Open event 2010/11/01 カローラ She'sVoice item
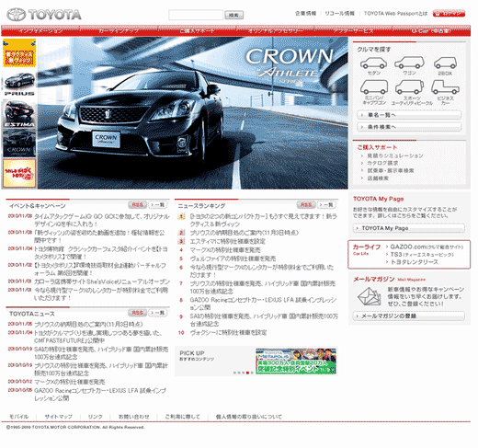Viewport: 478px width, 448px height. coord(102,281)
